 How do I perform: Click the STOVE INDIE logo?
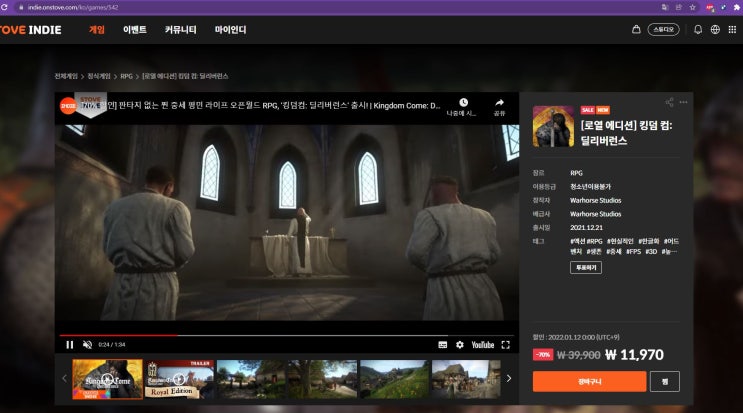pyautogui.click(x=30, y=30)
